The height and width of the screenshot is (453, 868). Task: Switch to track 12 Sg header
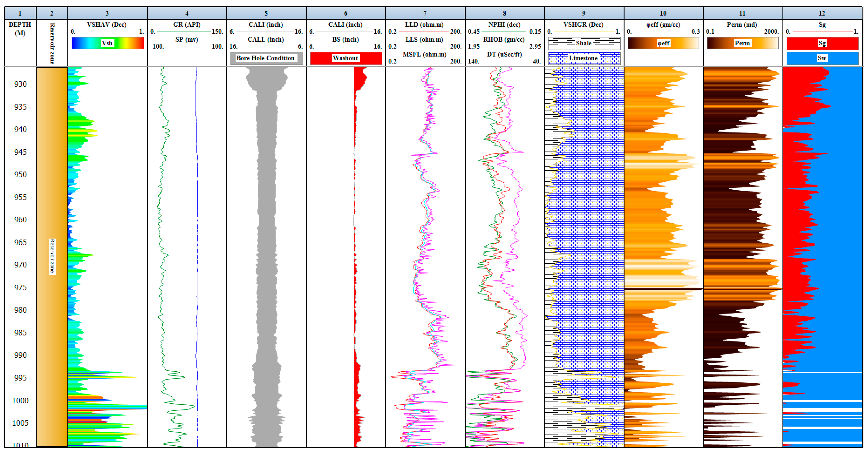click(x=822, y=13)
